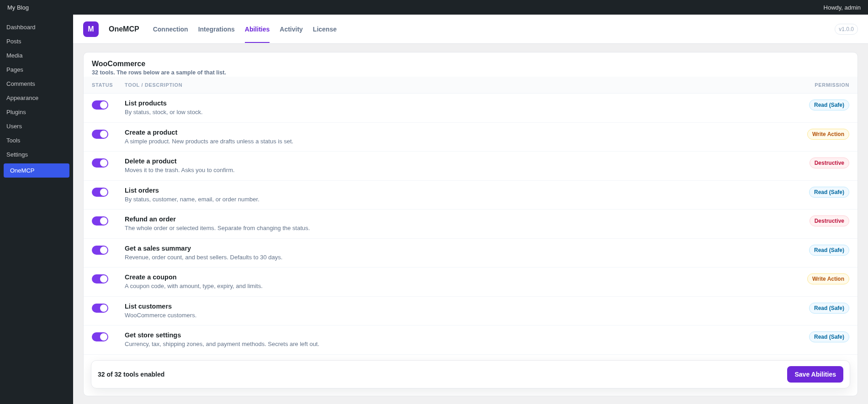868x404 pixels.
Task: Click the Howdy, admin account link
Action: click(x=842, y=7)
